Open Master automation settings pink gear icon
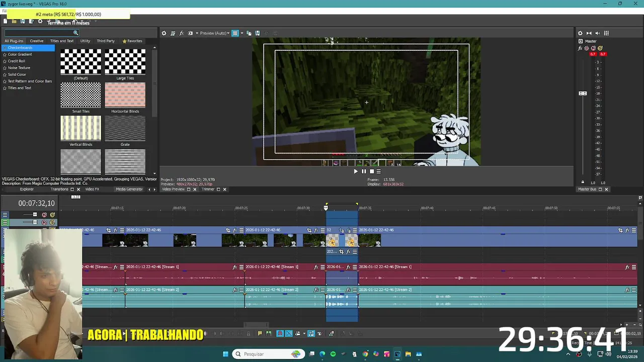The image size is (644, 362). (x=587, y=48)
